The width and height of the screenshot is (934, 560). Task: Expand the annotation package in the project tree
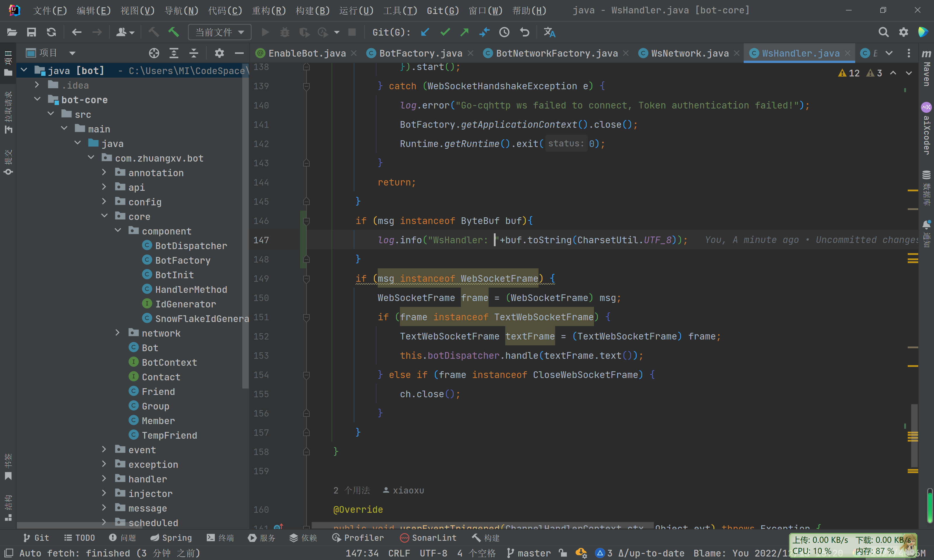104,172
